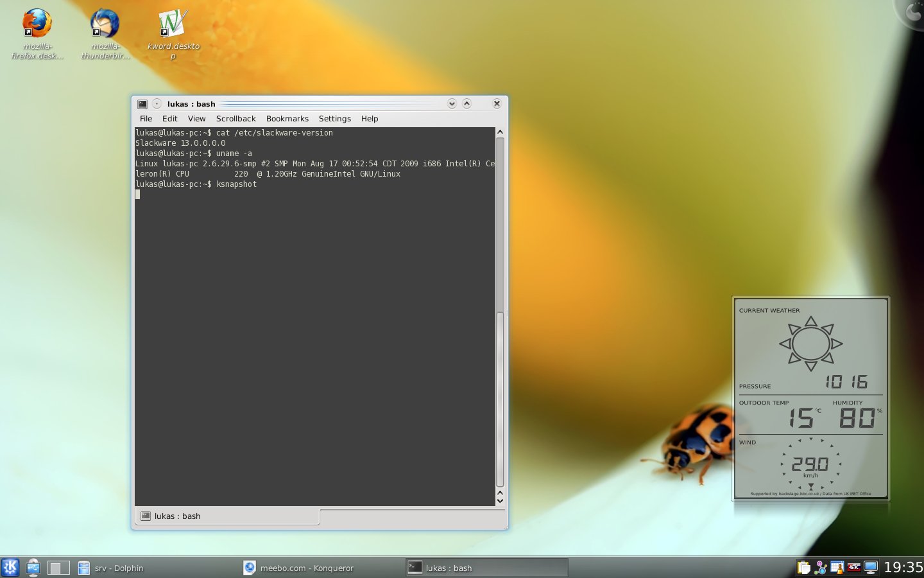The image size is (924, 578).
Task: Open the View menu in Konsole
Action: point(197,119)
